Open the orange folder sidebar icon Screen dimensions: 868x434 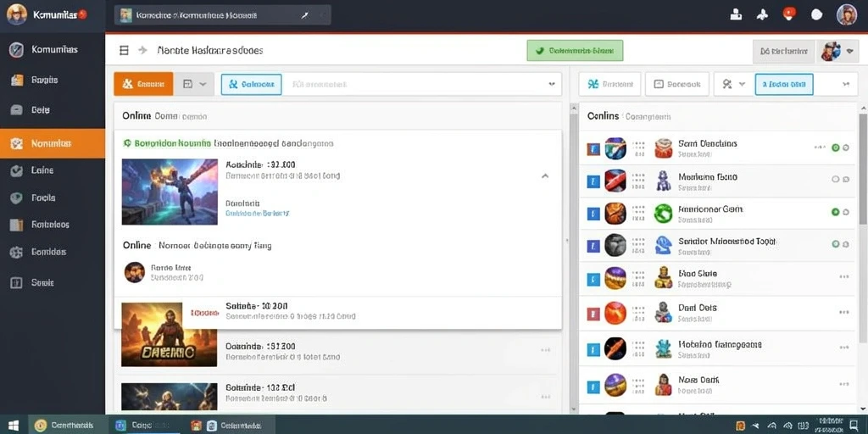point(17,80)
